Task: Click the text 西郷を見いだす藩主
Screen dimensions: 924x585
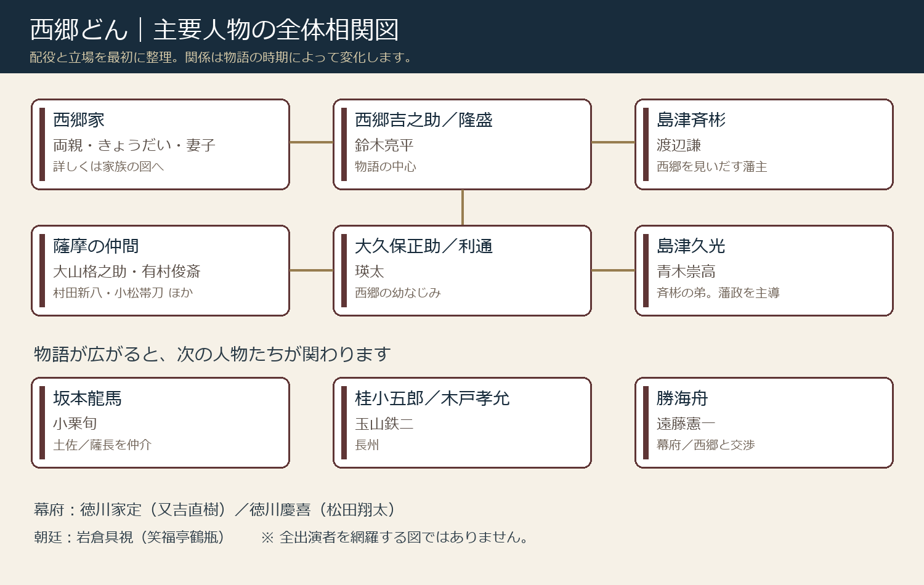Action: 712,166
